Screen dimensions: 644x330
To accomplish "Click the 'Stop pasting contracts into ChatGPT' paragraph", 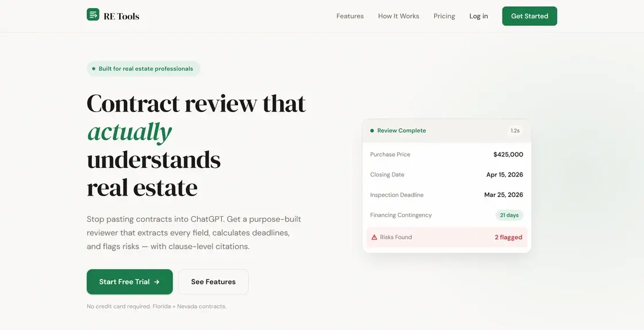I will [194, 233].
